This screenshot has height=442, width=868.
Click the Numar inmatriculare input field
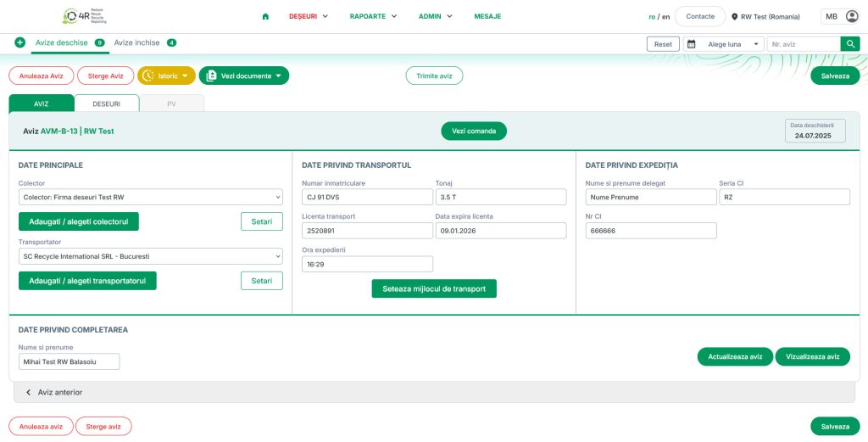(367, 198)
